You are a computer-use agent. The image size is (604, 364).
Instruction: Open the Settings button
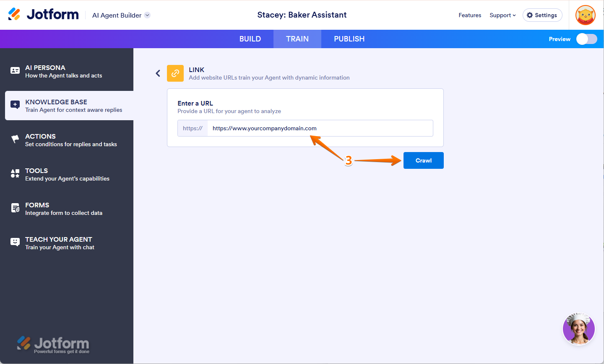pos(542,15)
